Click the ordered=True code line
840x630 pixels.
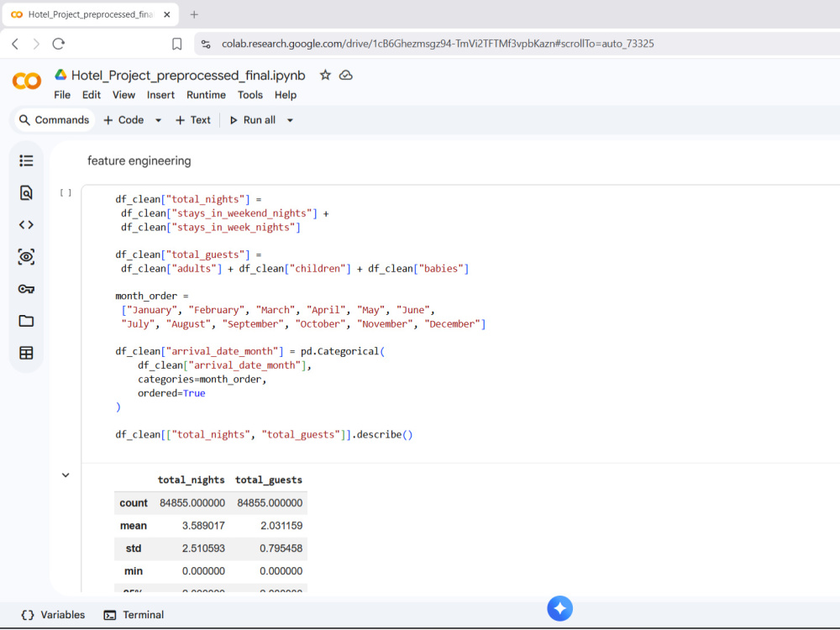[x=171, y=393]
